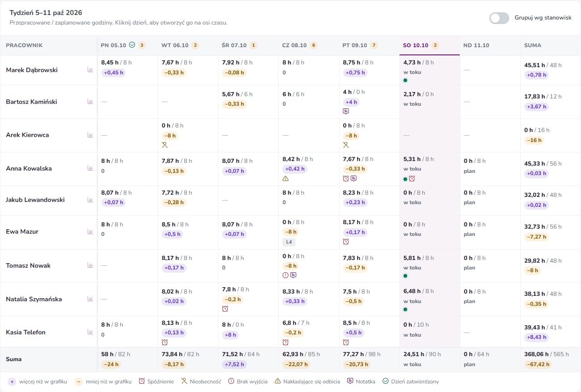This screenshot has width=581, height=392.
Task: Open the WT 06.10 day column
Action: coord(188,45)
